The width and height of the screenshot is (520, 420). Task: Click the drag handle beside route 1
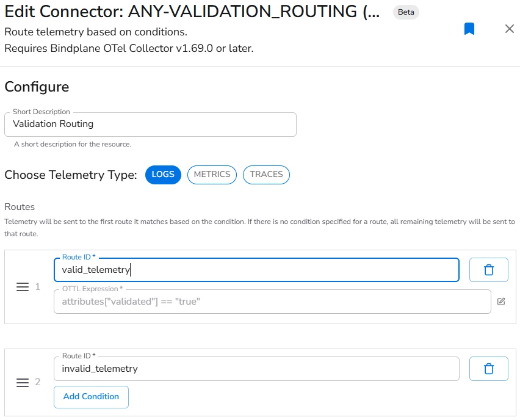pyautogui.click(x=22, y=286)
